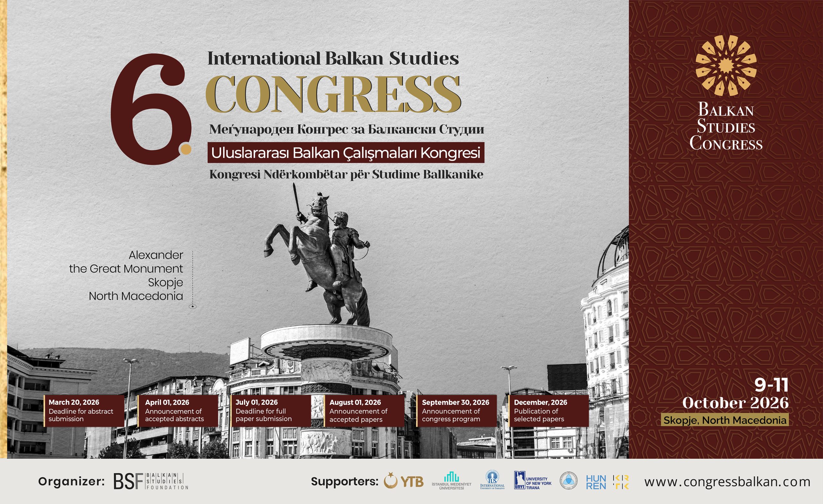Image resolution: width=823 pixels, height=504 pixels.
Task: Click the March 20, 2026 abstract deadline box
Action: click(84, 411)
